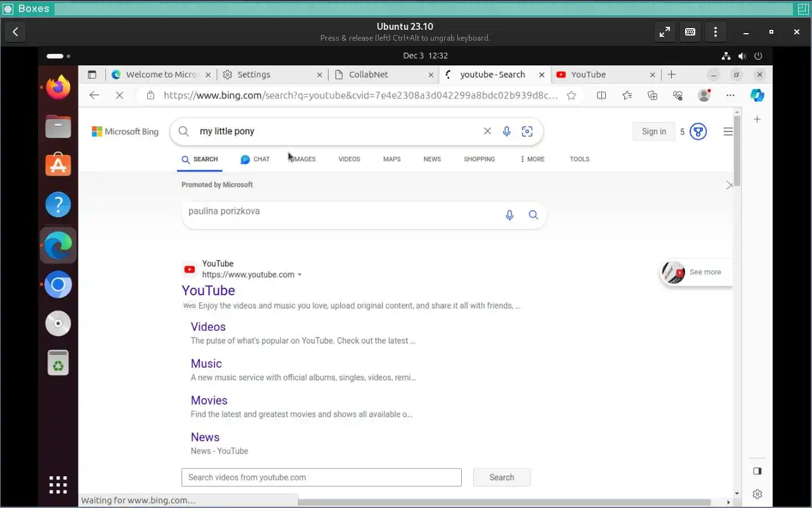This screenshot has width=812, height=508.
Task: Click the magnifier in the promoted search box
Action: pos(534,215)
